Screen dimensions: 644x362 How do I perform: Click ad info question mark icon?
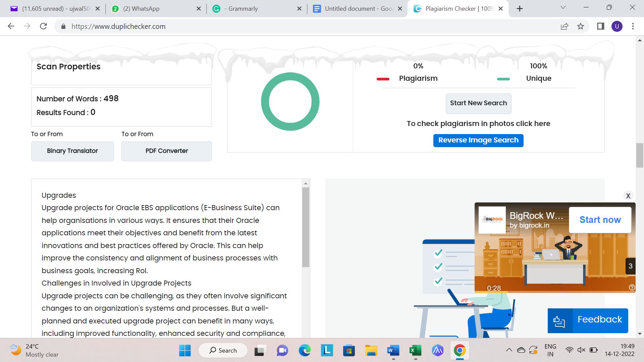pos(632,288)
